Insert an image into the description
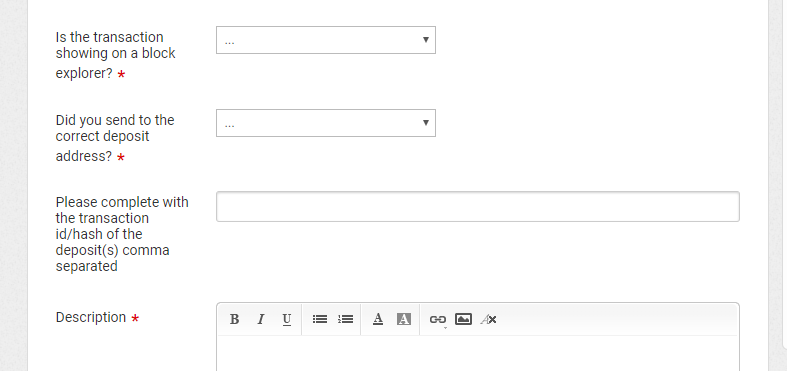Viewport: 787px width, 371px height. coord(463,319)
